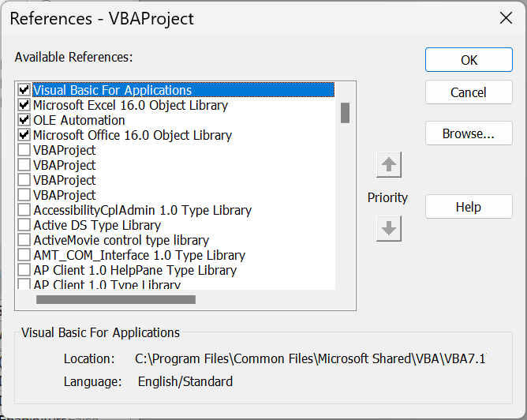Move selected reference up in priority
Image resolution: width=527 pixels, height=420 pixels.
[x=389, y=165]
